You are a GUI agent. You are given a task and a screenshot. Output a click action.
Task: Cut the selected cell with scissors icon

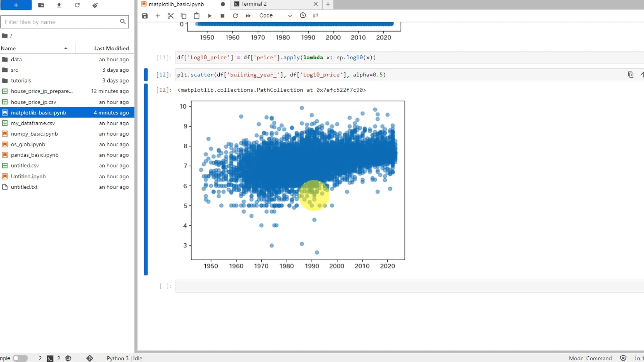point(170,16)
